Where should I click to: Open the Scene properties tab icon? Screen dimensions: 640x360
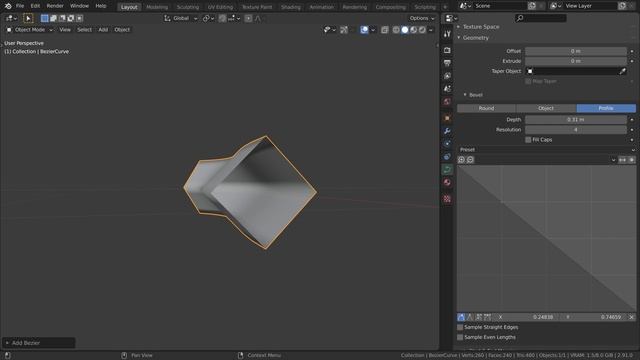pyautogui.click(x=447, y=89)
